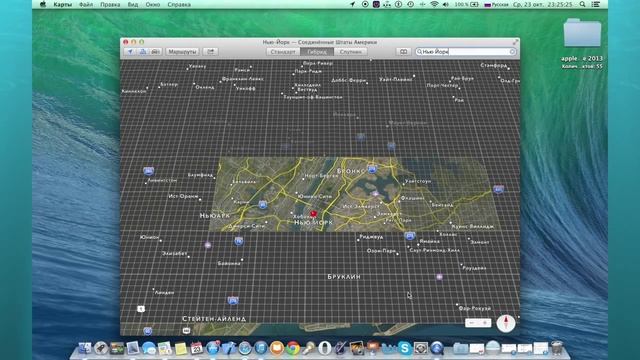Open Finder from the Dock
Viewport: 640px width, 360px height.
[x=84, y=348]
